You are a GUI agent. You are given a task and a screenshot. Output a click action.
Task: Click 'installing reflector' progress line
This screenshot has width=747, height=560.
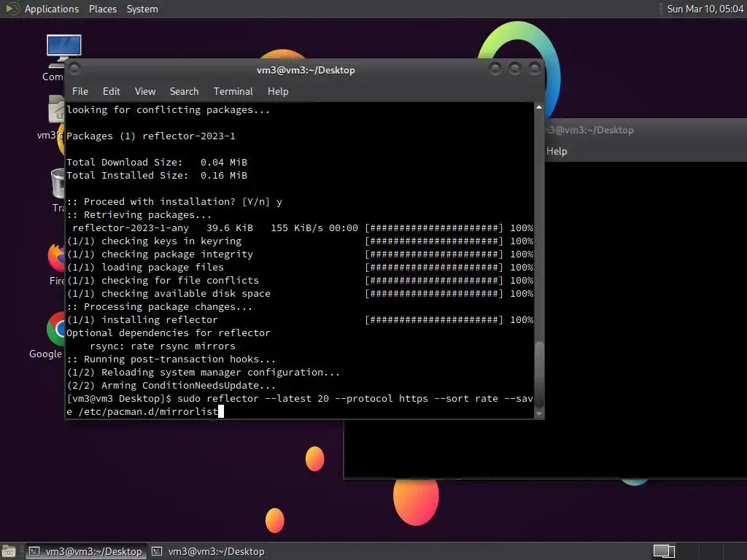[300, 320]
